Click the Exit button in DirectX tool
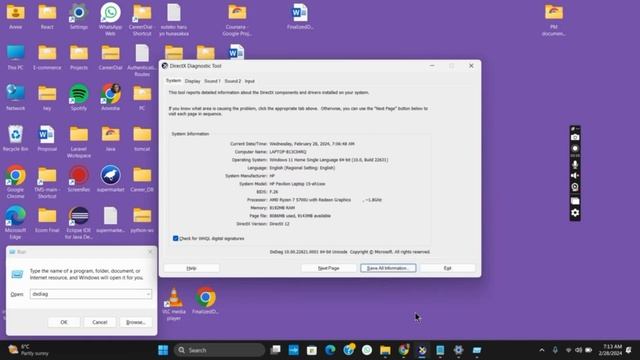 447,268
